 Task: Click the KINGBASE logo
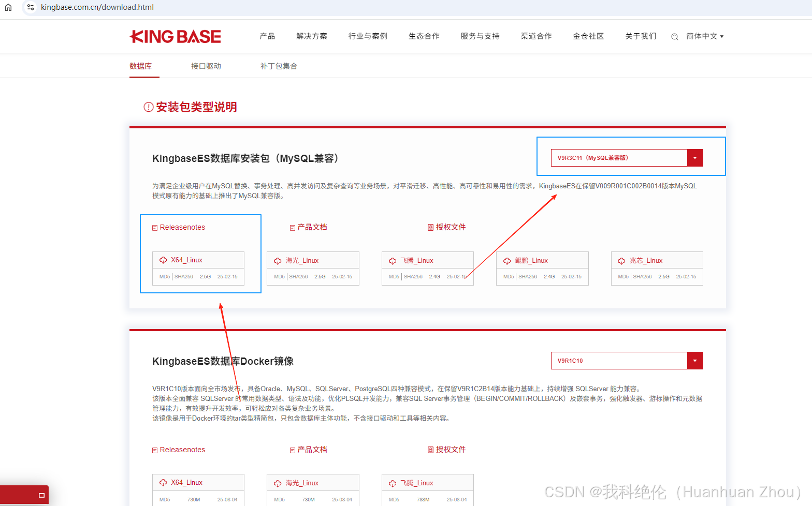[175, 36]
